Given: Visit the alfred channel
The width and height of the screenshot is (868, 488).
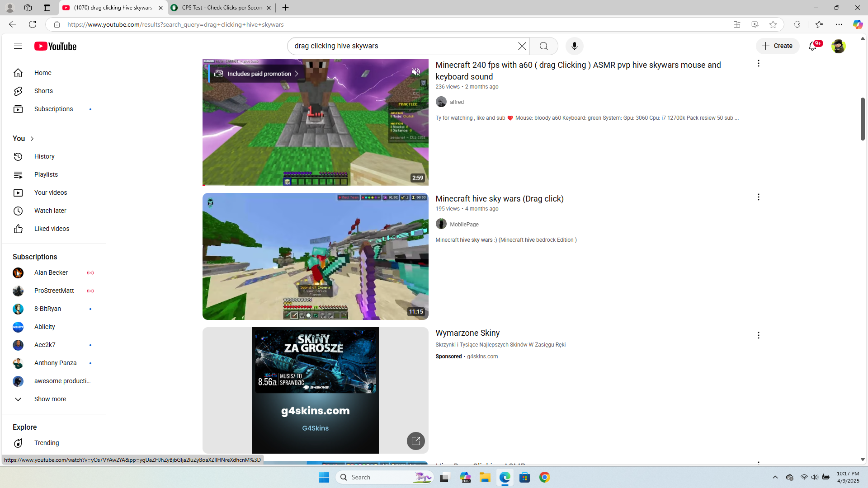Looking at the screenshot, I should pyautogui.click(x=457, y=102).
